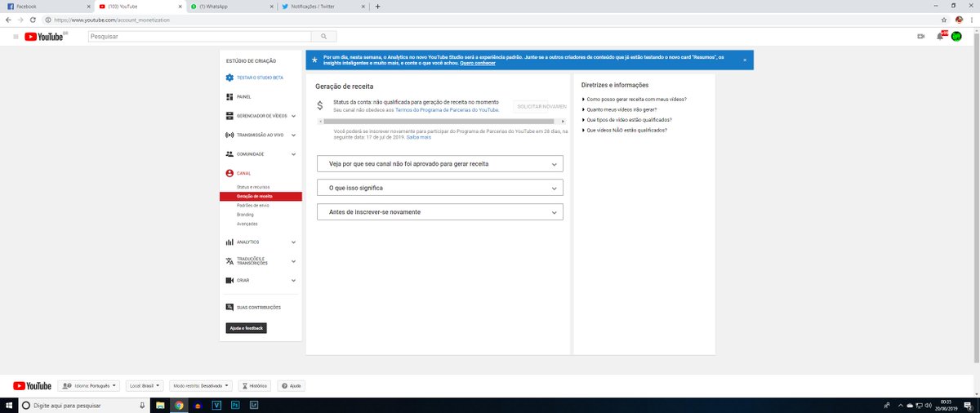Open File Explorer from the taskbar

(x=160, y=405)
